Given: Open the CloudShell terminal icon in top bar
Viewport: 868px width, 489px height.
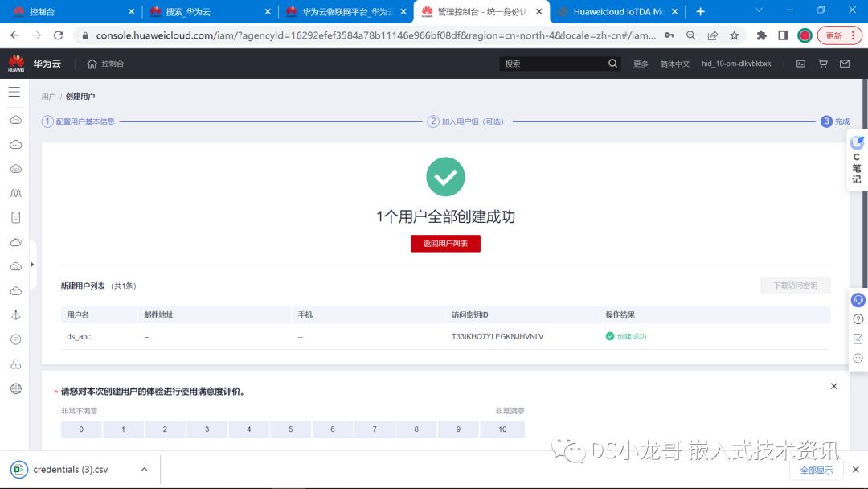Looking at the screenshot, I should point(800,64).
